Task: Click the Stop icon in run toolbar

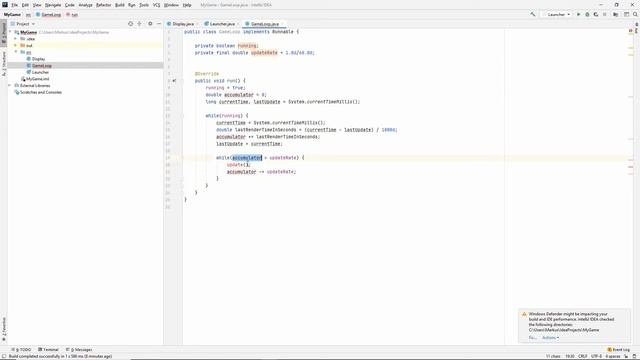Action: [x=604, y=14]
